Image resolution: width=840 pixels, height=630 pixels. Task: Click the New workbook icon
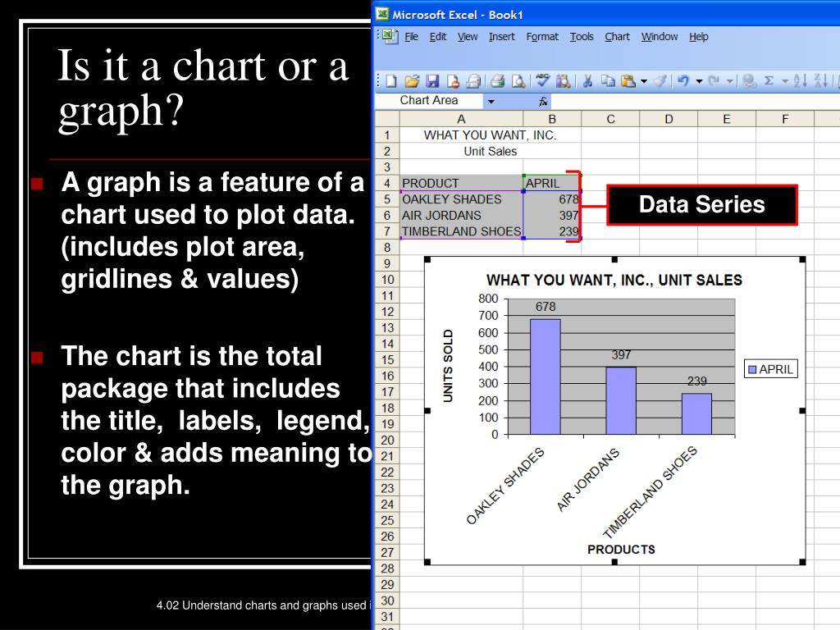[391, 81]
